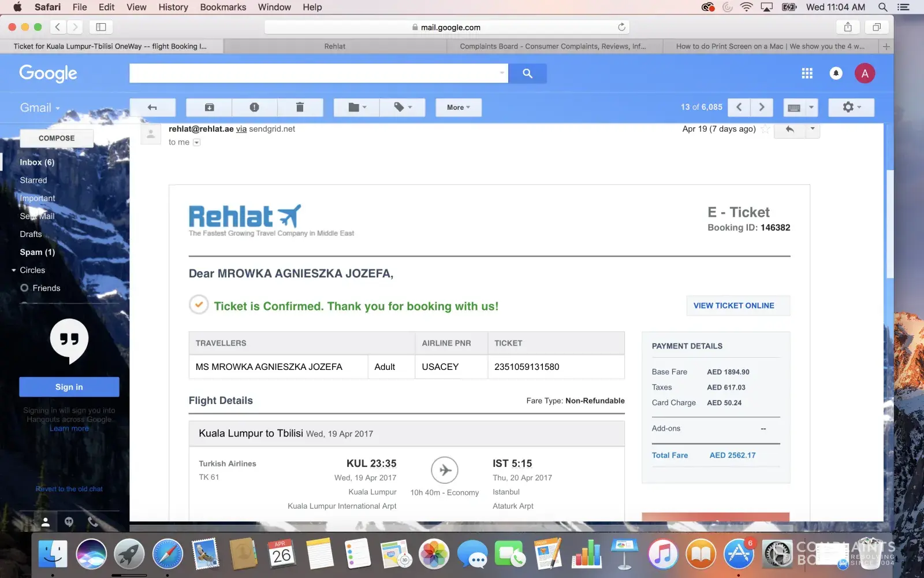Switch to the Complaints Board tab
The width and height of the screenshot is (924, 578).
[553, 46]
